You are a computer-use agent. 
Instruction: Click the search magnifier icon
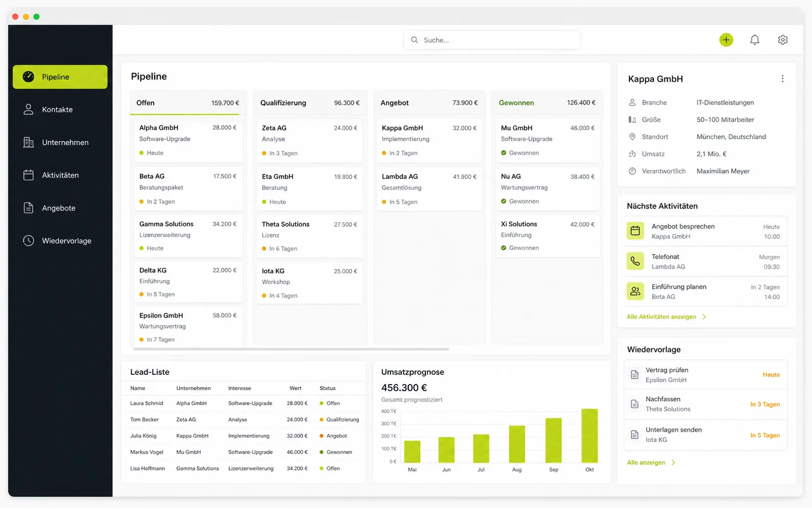coord(415,40)
